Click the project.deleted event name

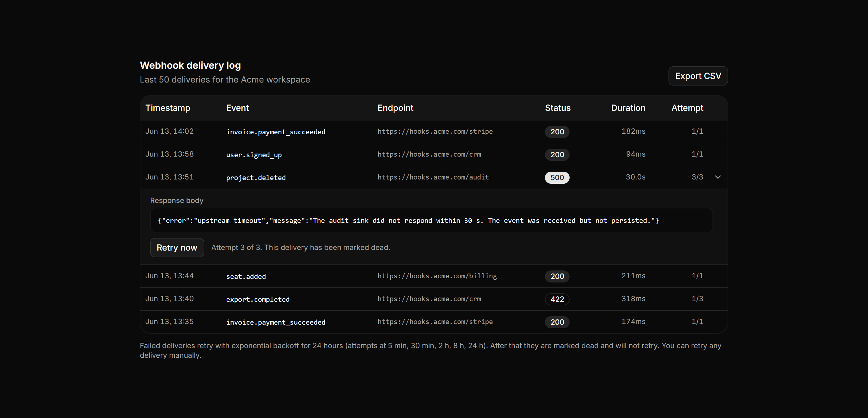(256, 177)
